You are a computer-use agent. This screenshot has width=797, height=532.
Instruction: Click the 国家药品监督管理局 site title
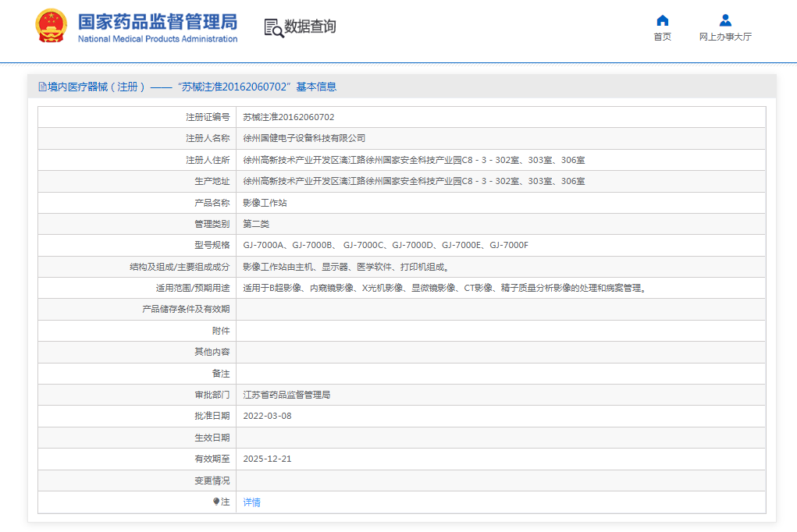click(157, 21)
